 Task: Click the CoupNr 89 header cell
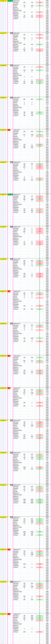click(x=4, y=356)
